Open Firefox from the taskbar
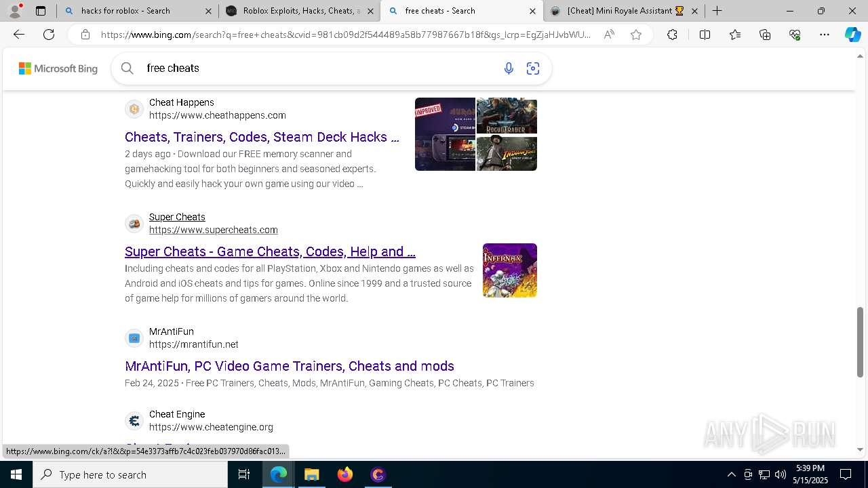Screen dimensions: 868x488 (x=345, y=474)
